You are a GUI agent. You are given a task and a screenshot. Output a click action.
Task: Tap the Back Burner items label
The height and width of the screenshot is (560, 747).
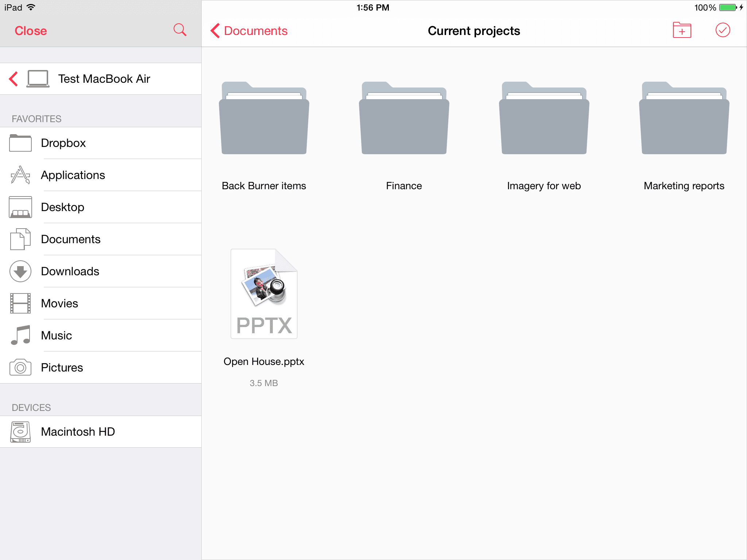pos(264,186)
